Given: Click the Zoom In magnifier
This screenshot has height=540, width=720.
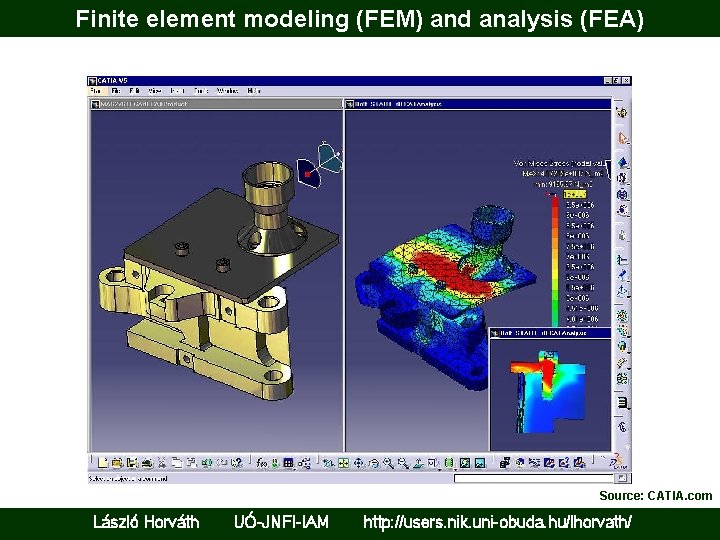Looking at the screenshot, I should (388, 463).
